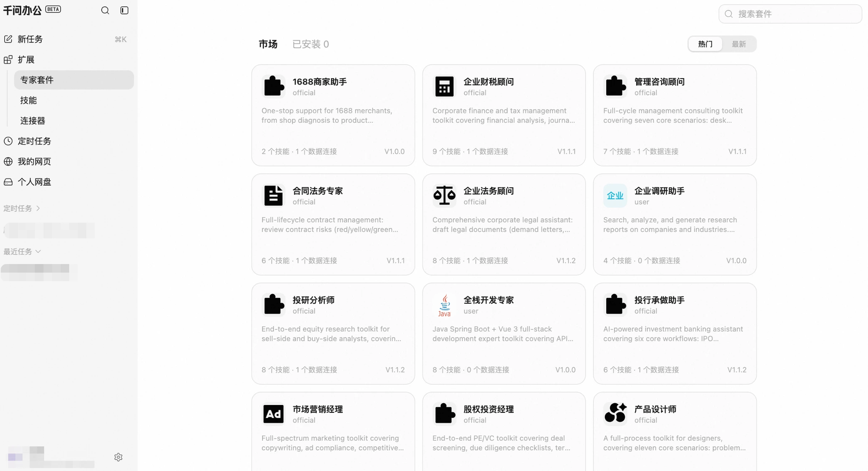The width and height of the screenshot is (868, 471).
Task: Open 个人网盘 page
Action: [34, 182]
